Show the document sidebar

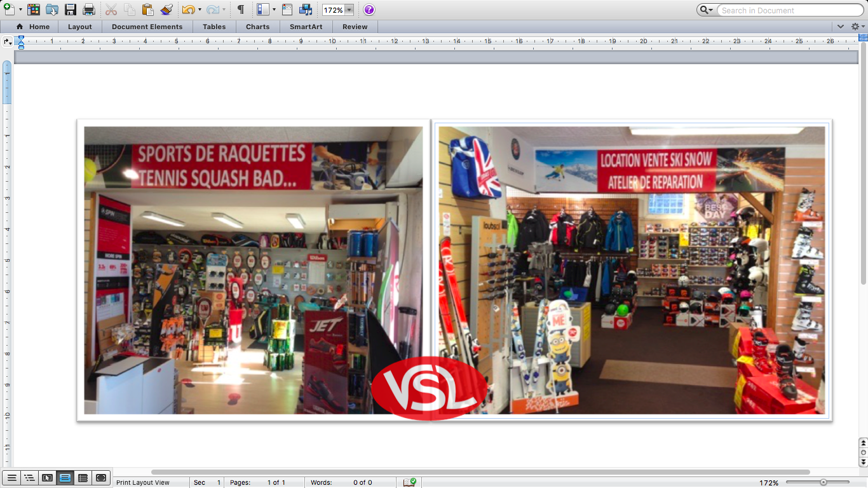[x=262, y=10]
